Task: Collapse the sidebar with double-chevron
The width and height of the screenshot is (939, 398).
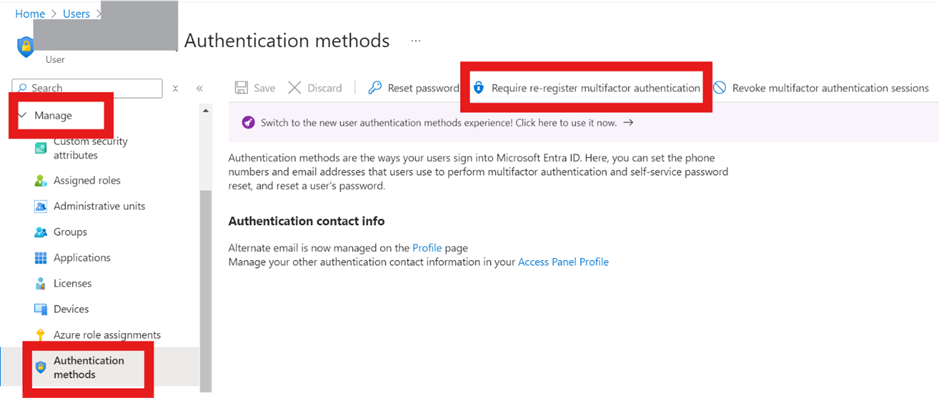Action: (199, 89)
